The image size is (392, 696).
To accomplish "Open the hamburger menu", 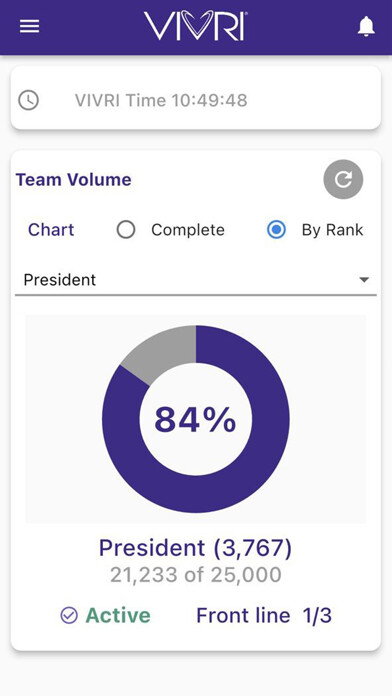I will click(x=29, y=27).
